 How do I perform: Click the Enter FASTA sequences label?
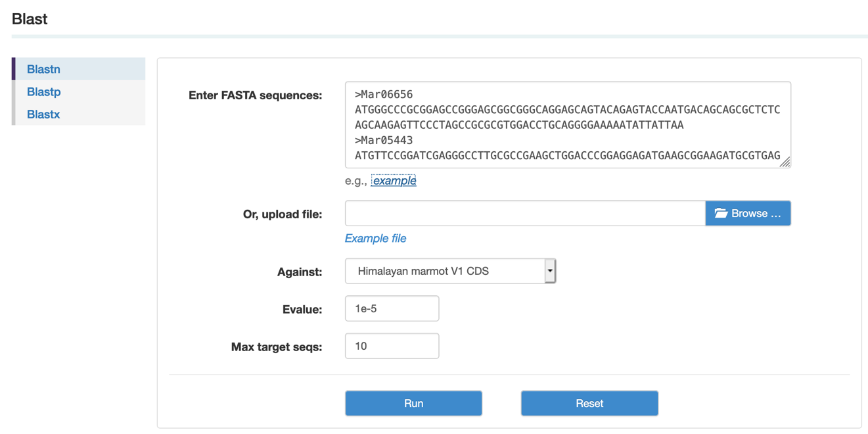255,95
